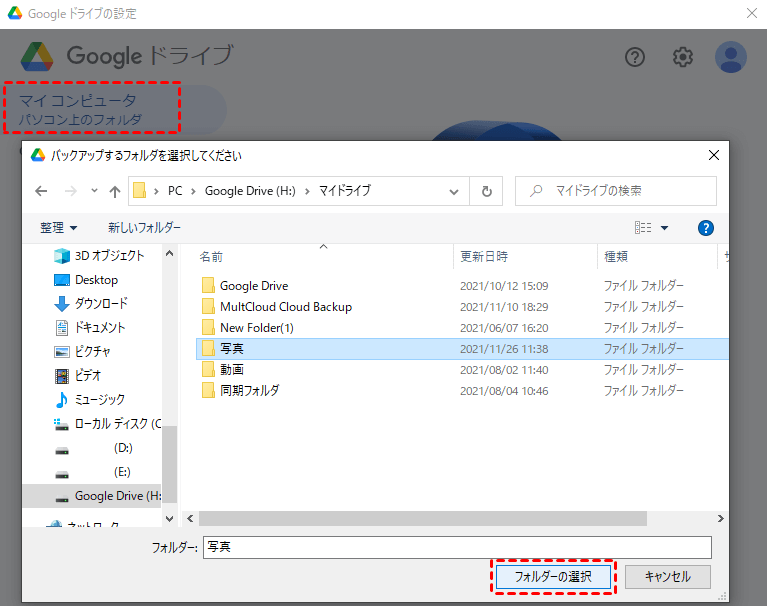Go up one folder level arrow

point(114,191)
